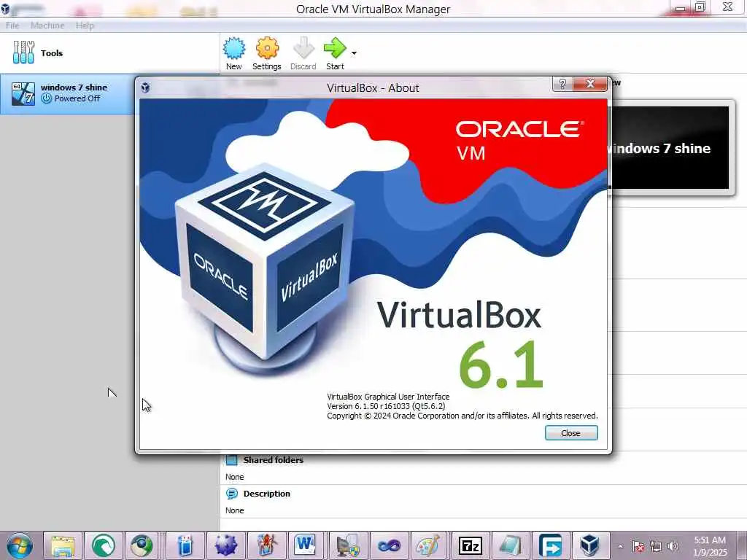Image resolution: width=747 pixels, height=560 pixels.
Task: Click the Action Center flag tray icon
Action: pyautogui.click(x=638, y=546)
